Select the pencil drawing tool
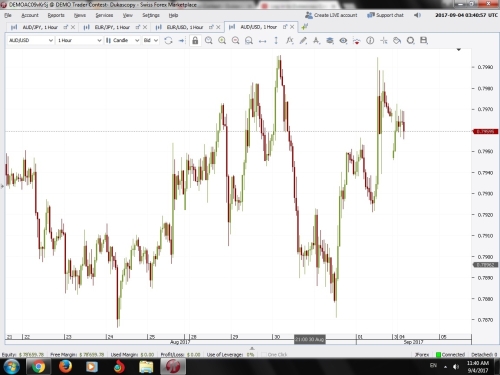 pyautogui.click(x=303, y=41)
